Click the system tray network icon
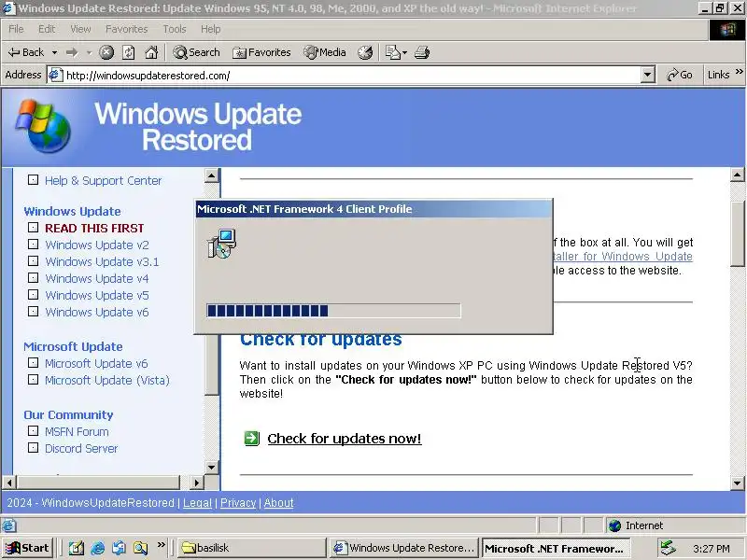747x560 pixels. pos(668,548)
